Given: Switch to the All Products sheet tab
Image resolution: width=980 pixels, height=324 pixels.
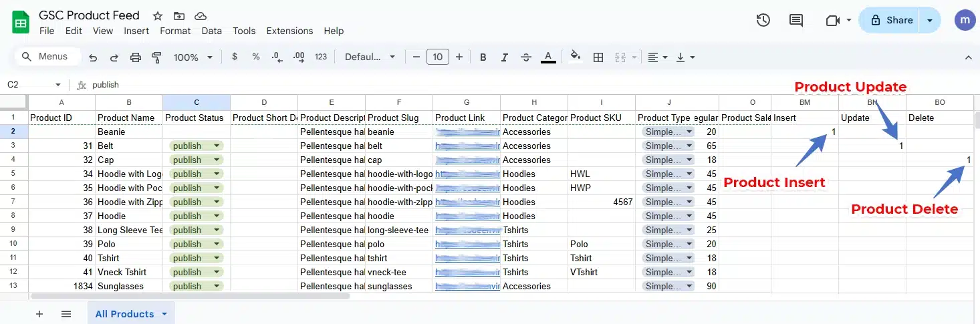Looking at the screenshot, I should pos(124,314).
